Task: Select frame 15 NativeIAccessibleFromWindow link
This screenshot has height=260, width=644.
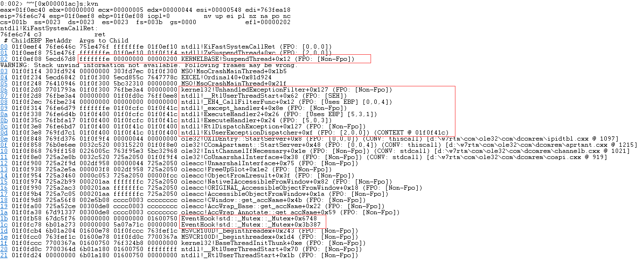Action: (x=4, y=181)
